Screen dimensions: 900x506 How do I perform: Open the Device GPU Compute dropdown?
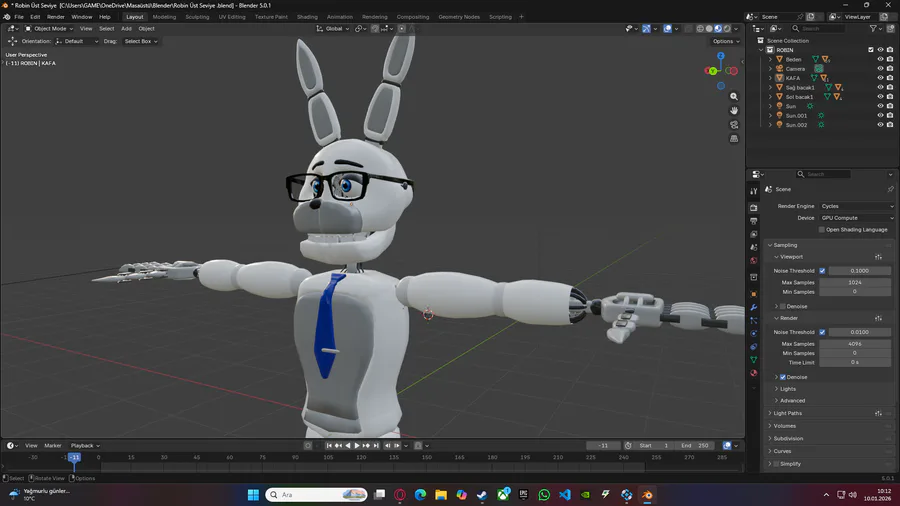[856, 218]
